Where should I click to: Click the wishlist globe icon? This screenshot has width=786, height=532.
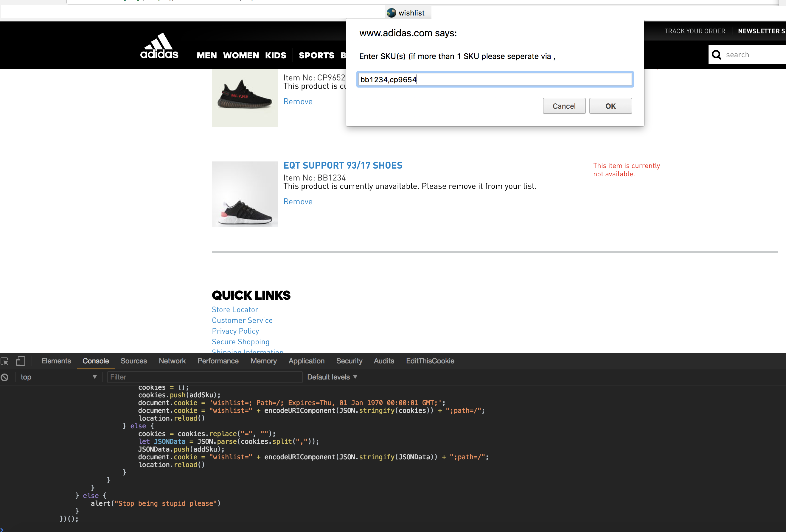(391, 13)
